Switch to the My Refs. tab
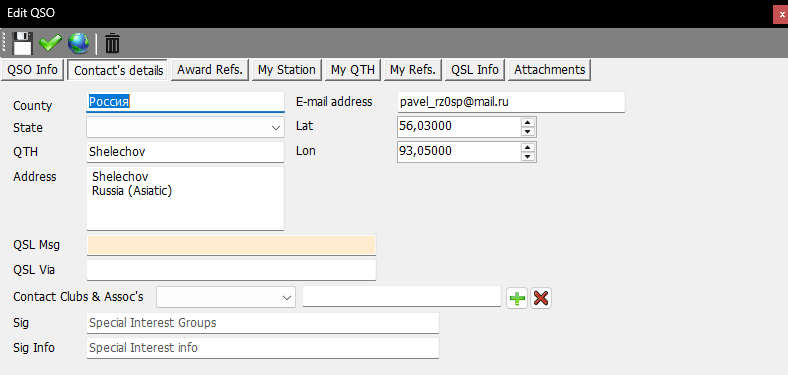The image size is (788, 375). (x=413, y=70)
